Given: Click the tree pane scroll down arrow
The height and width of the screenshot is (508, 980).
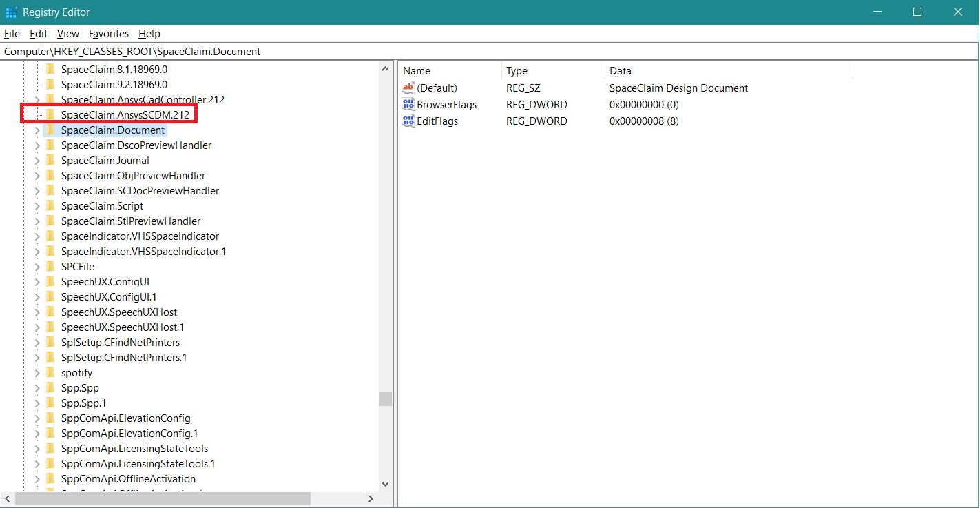Looking at the screenshot, I should point(385,485).
